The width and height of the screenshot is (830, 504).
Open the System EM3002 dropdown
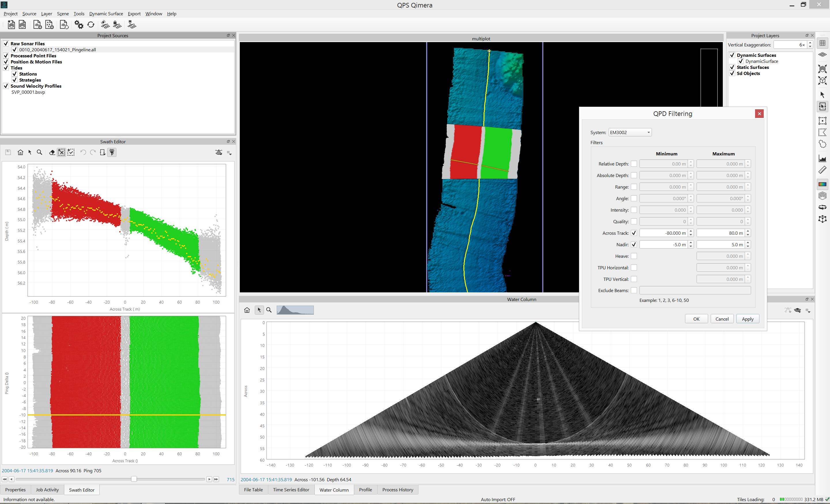point(630,132)
